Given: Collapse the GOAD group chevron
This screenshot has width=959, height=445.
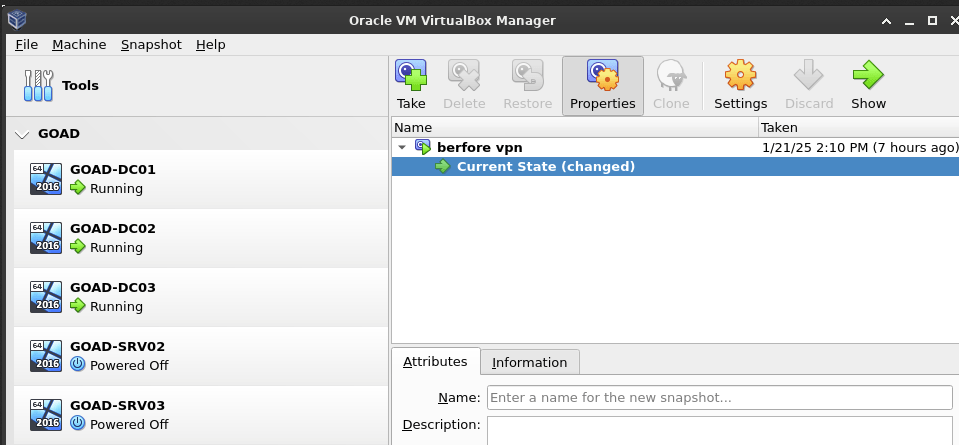Looking at the screenshot, I should (23, 134).
